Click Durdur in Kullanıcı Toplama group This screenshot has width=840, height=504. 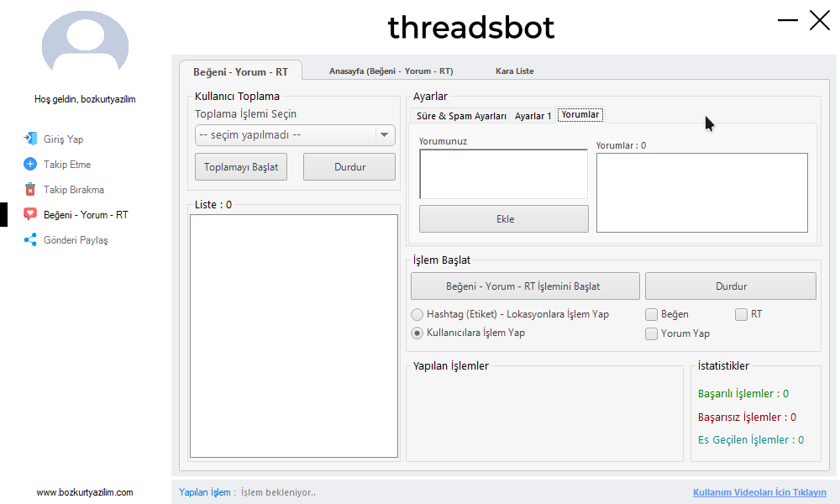[x=349, y=166]
